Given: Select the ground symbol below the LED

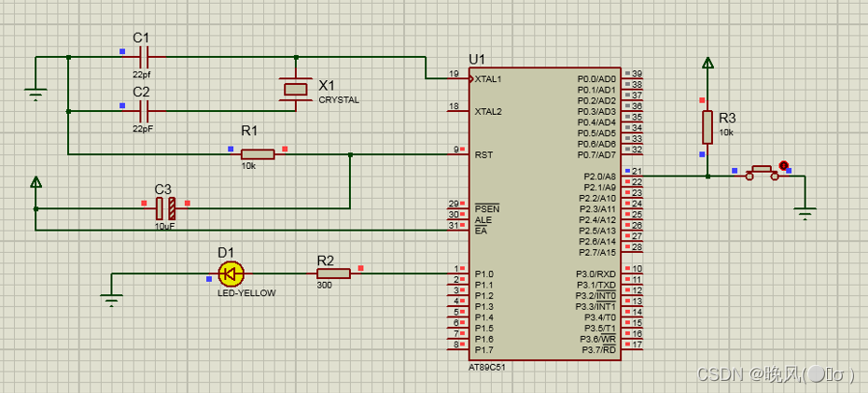Looking at the screenshot, I should tap(111, 300).
